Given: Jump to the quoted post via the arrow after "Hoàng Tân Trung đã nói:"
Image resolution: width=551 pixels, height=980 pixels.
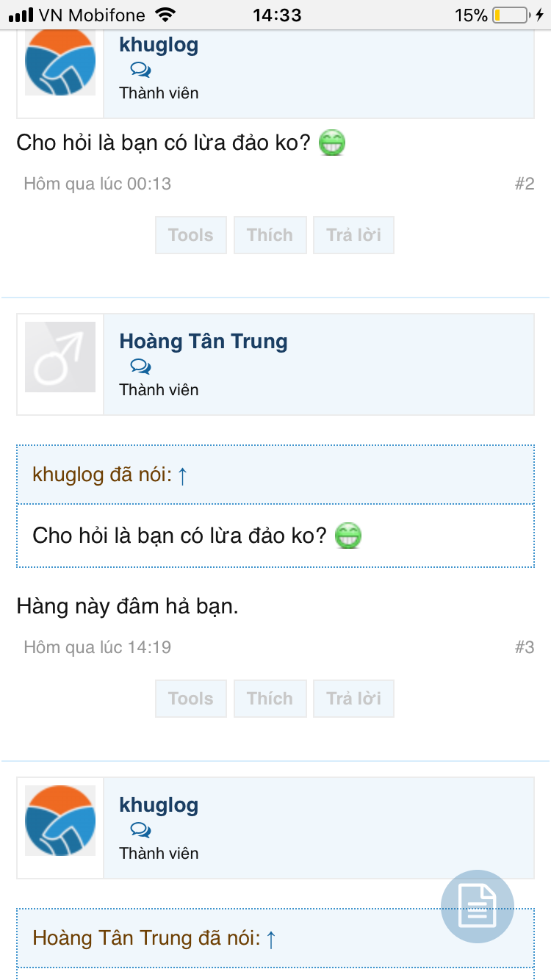Looking at the screenshot, I should 270,938.
